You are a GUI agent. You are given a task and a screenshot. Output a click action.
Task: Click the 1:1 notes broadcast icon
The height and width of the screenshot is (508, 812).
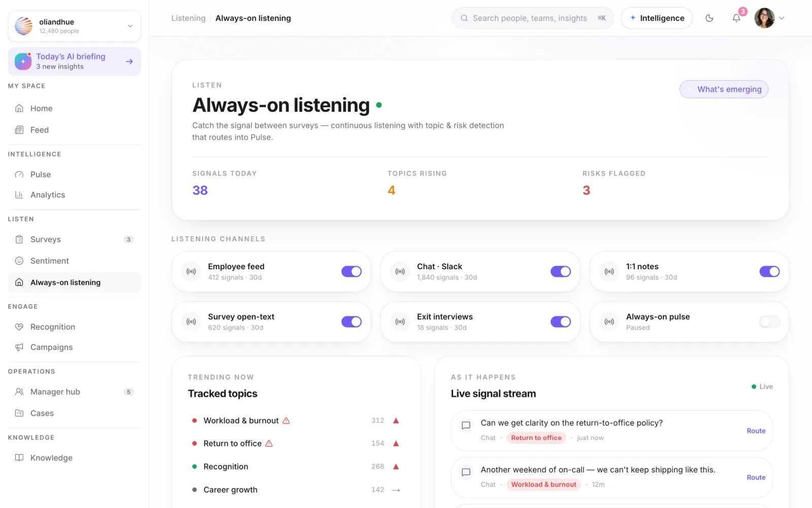click(x=610, y=272)
